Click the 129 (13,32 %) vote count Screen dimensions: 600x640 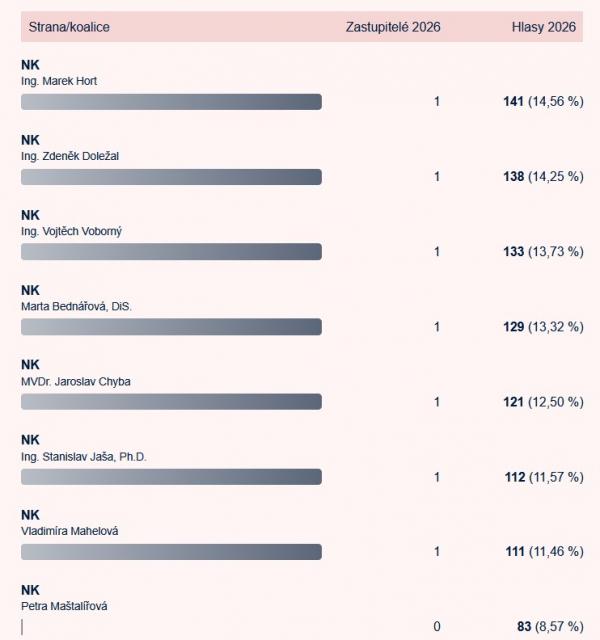tap(543, 327)
